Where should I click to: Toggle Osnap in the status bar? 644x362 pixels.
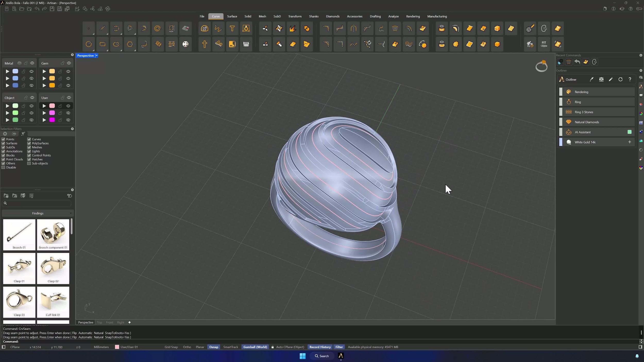point(214,347)
